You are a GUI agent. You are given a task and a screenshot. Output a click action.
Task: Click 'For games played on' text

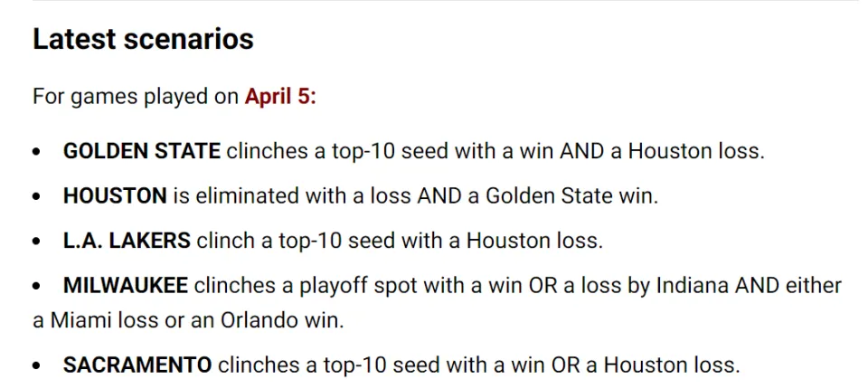click(x=137, y=97)
